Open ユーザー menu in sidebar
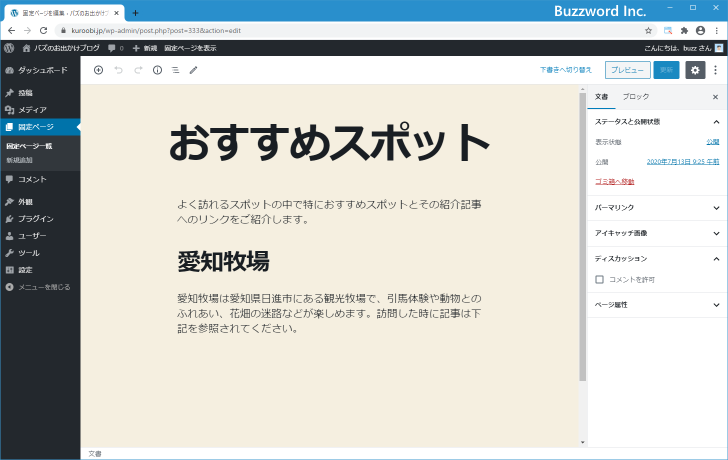This screenshot has height=460, width=728. click(x=40, y=236)
